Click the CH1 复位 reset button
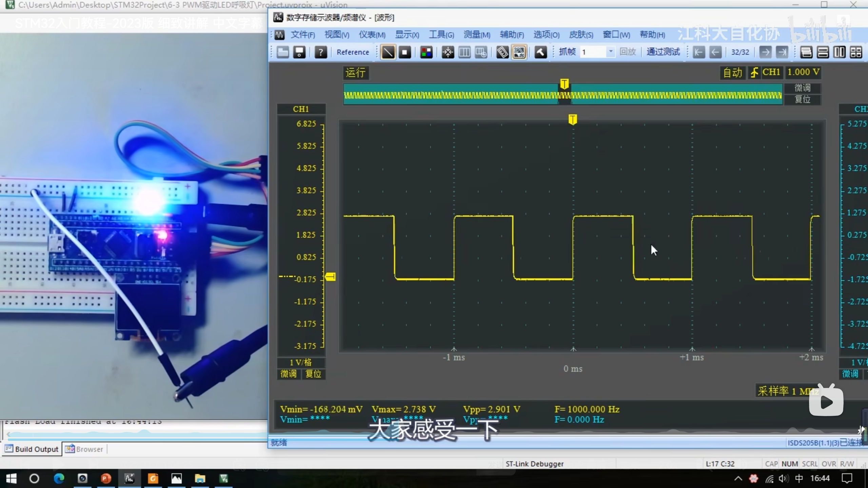This screenshot has height=488, width=868. [313, 374]
